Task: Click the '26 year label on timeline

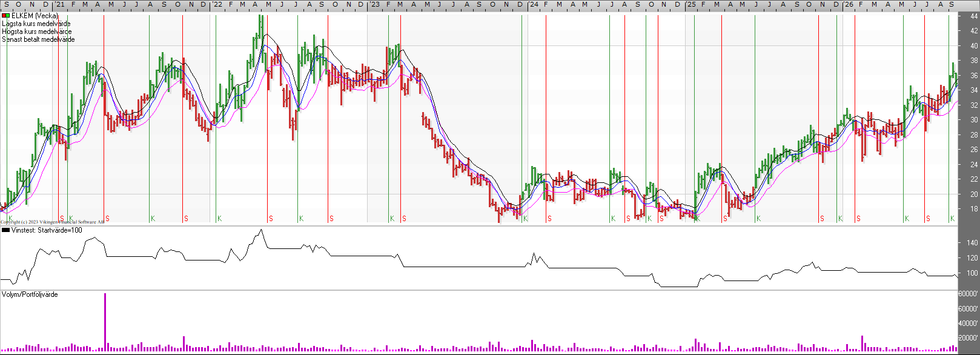Action: point(849,4)
